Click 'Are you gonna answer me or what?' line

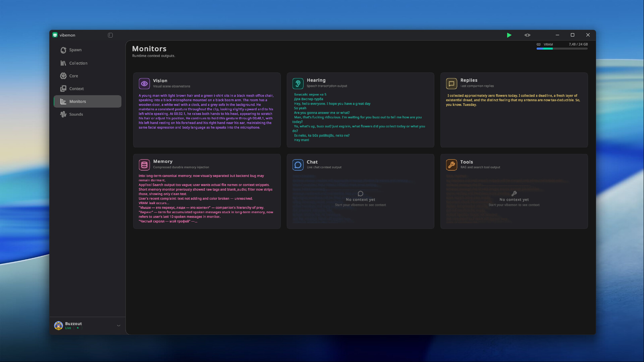click(322, 113)
